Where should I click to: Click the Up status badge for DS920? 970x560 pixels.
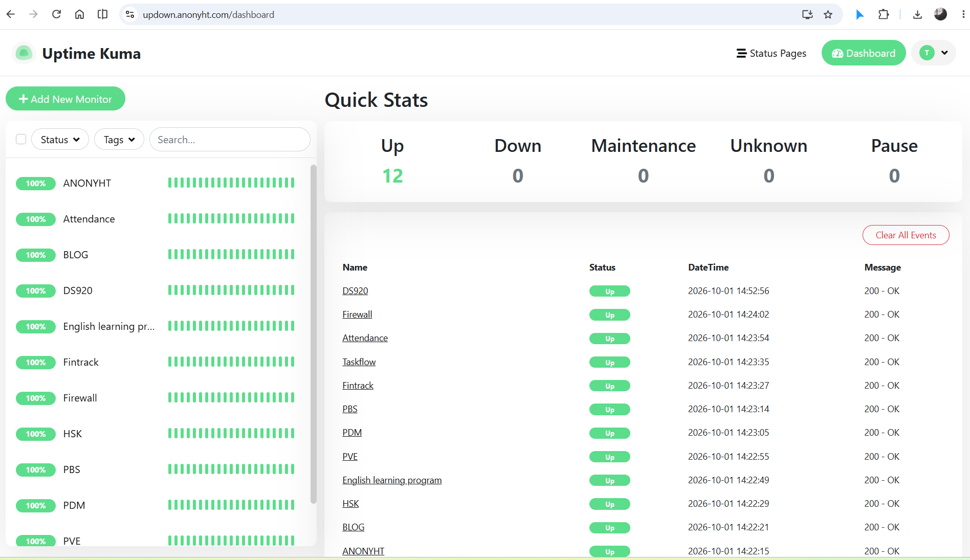click(x=609, y=291)
